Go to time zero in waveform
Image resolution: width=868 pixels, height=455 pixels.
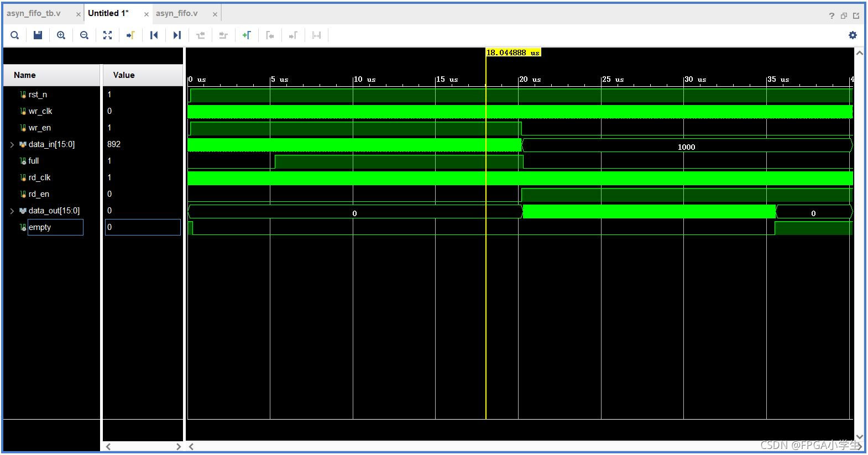point(154,35)
